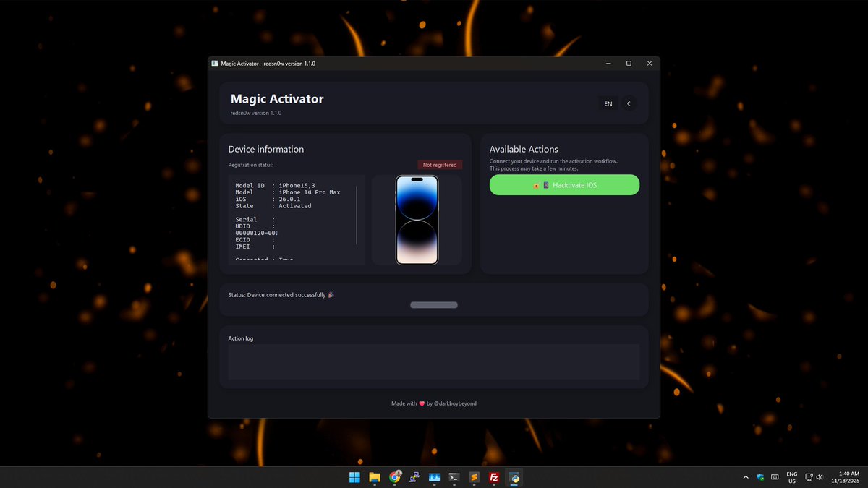
Task: Click the progress bar under the status message
Action: click(x=434, y=305)
